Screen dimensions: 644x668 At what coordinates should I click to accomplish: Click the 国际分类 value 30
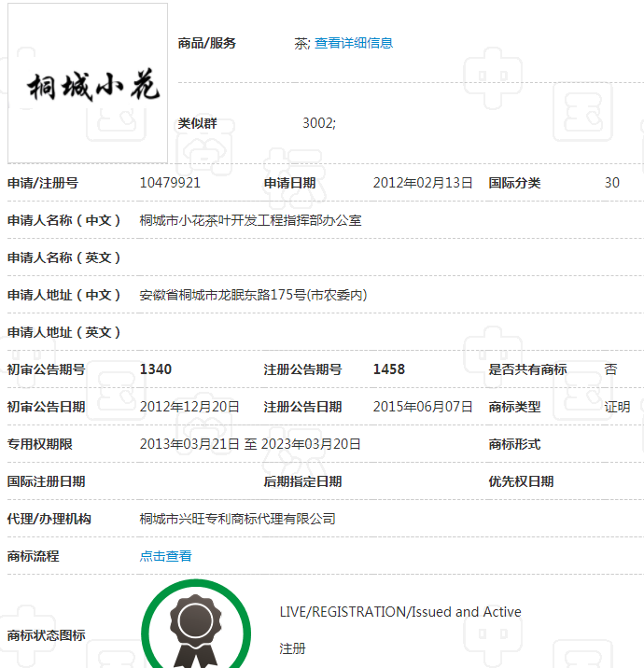click(611, 183)
